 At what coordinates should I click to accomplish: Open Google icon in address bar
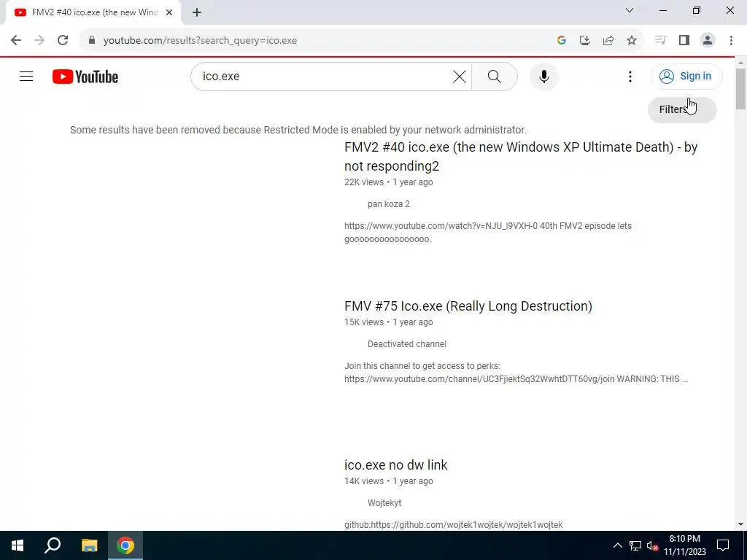pos(561,41)
